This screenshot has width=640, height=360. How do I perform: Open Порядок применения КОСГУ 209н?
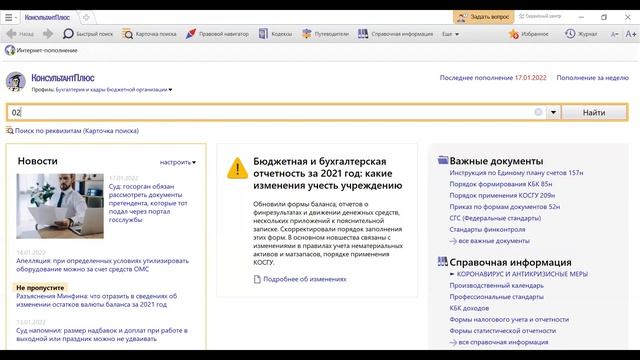tap(502, 196)
